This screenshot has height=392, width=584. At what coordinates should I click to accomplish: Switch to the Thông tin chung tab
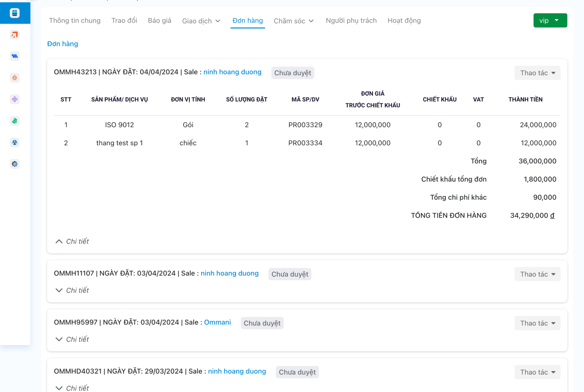click(75, 21)
